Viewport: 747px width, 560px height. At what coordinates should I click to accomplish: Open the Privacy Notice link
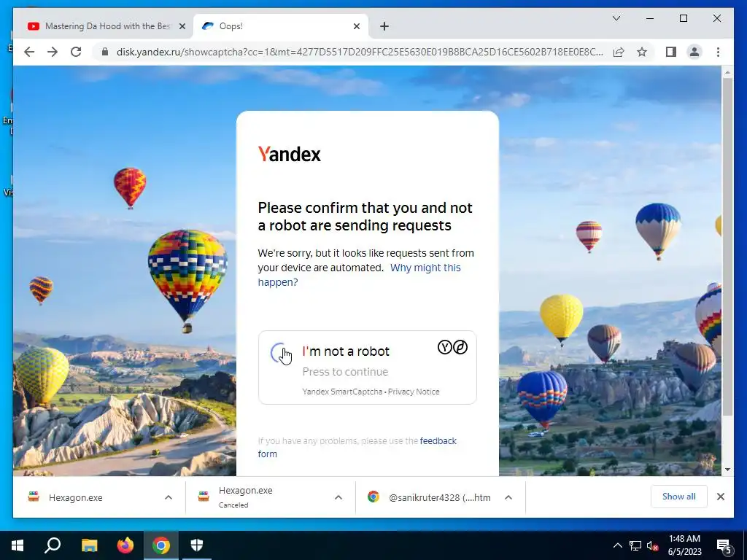[x=414, y=392]
